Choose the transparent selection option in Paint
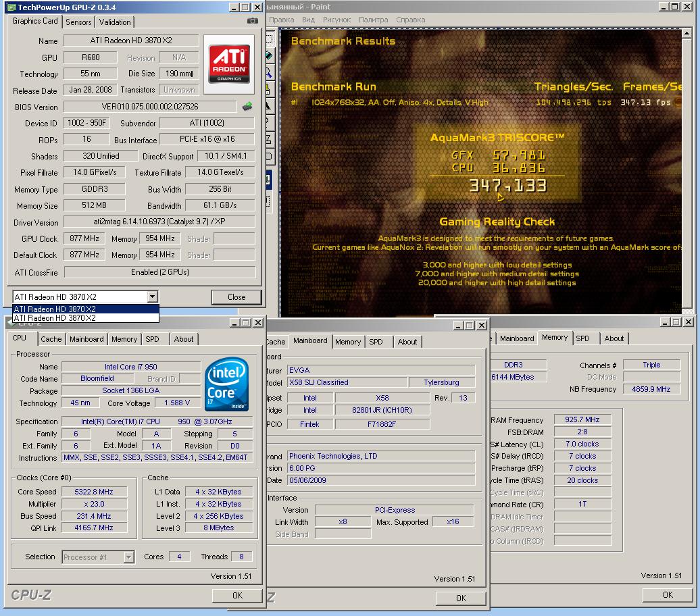Viewport: 700px width, 616px height. coord(268,201)
